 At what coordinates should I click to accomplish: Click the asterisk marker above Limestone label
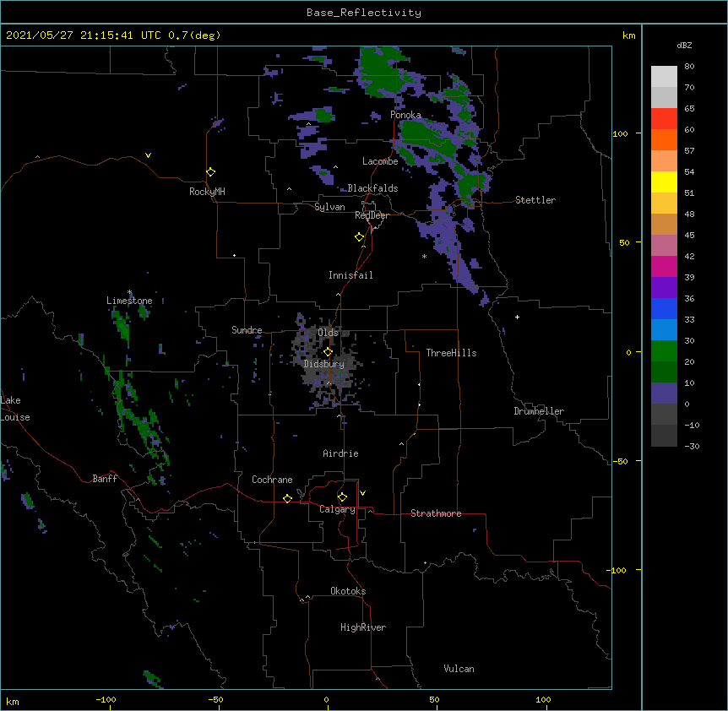click(129, 292)
